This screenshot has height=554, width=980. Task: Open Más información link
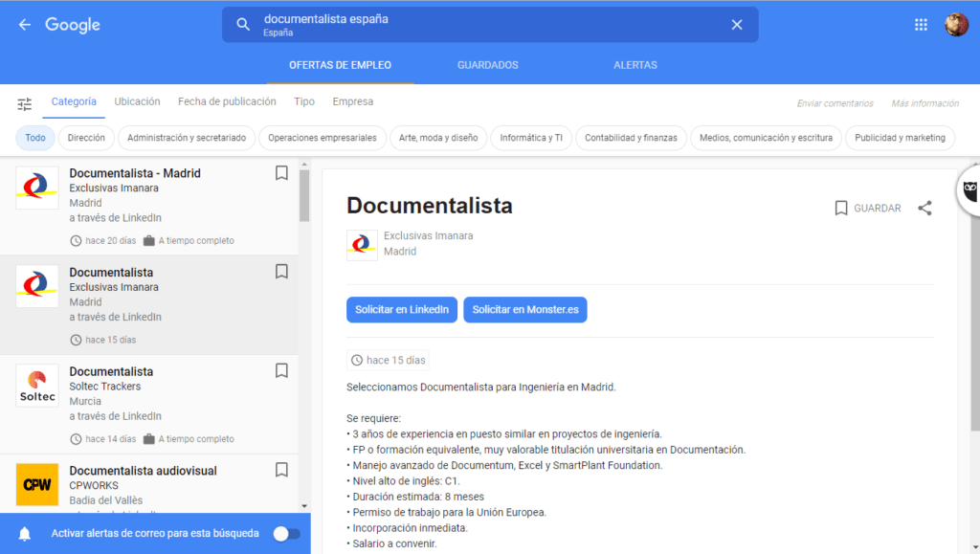[925, 103]
